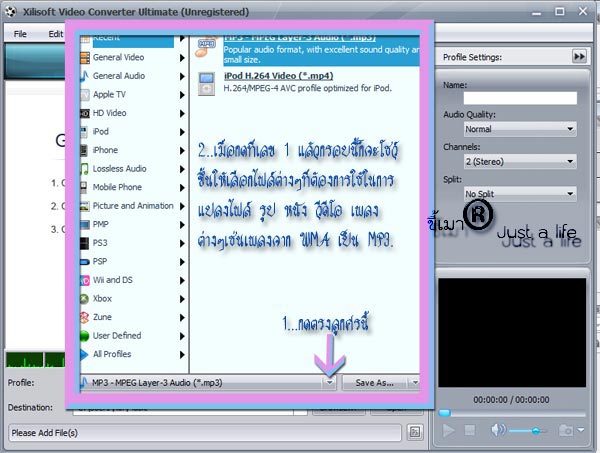
Task: Open the Split No Split dropdown
Action: [x=520, y=194]
